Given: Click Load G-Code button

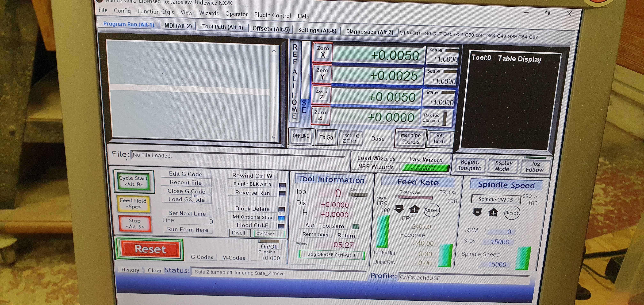Looking at the screenshot, I should 186,199.
